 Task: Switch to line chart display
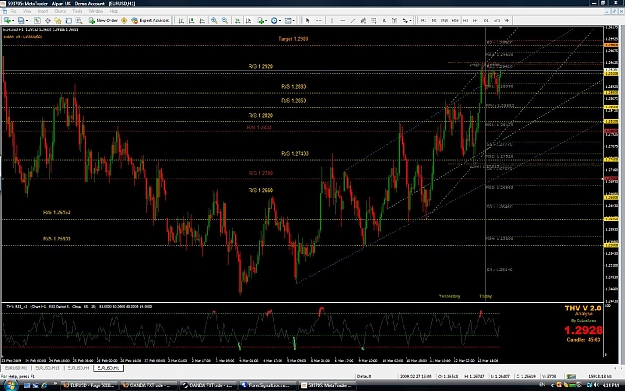pos(202,20)
